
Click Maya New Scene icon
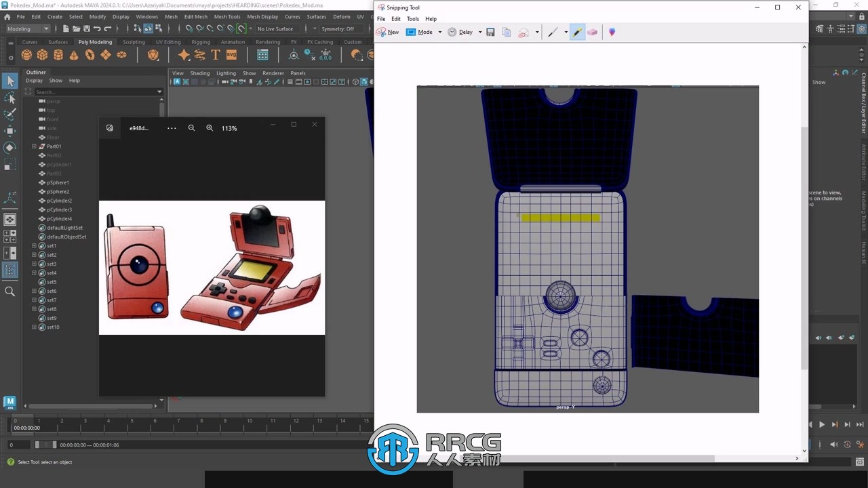66,28
